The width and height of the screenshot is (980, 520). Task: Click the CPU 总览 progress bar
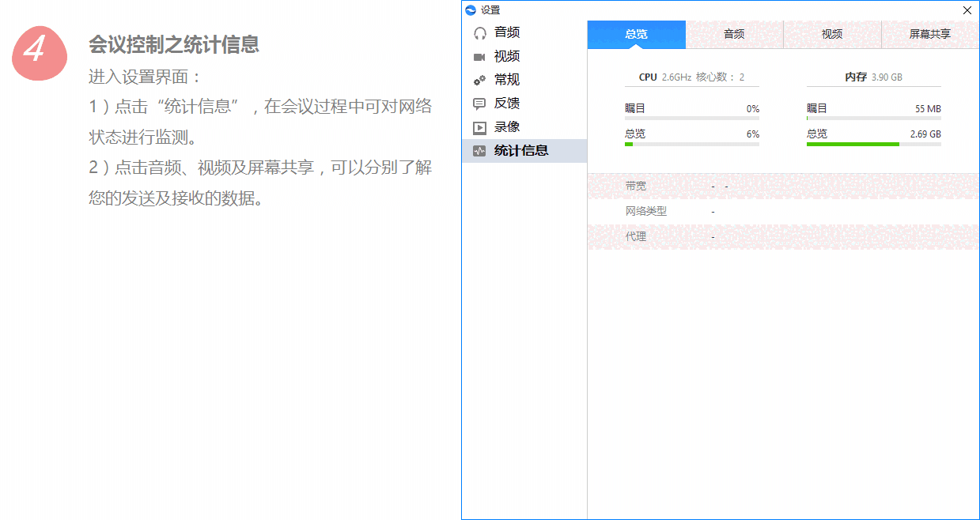[x=691, y=144]
